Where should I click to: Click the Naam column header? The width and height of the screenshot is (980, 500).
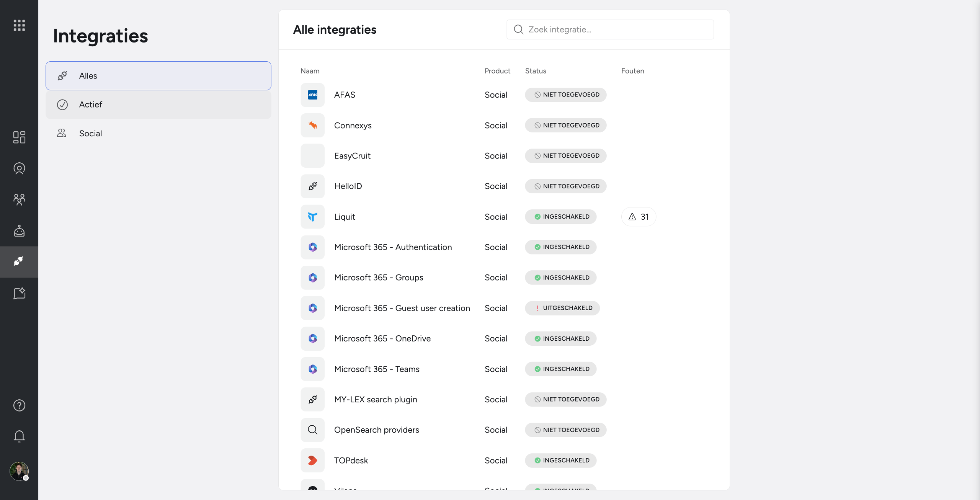coord(310,71)
